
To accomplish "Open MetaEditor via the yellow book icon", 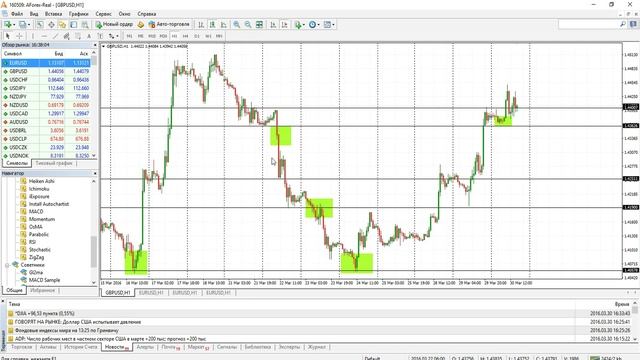I will [141, 25].
